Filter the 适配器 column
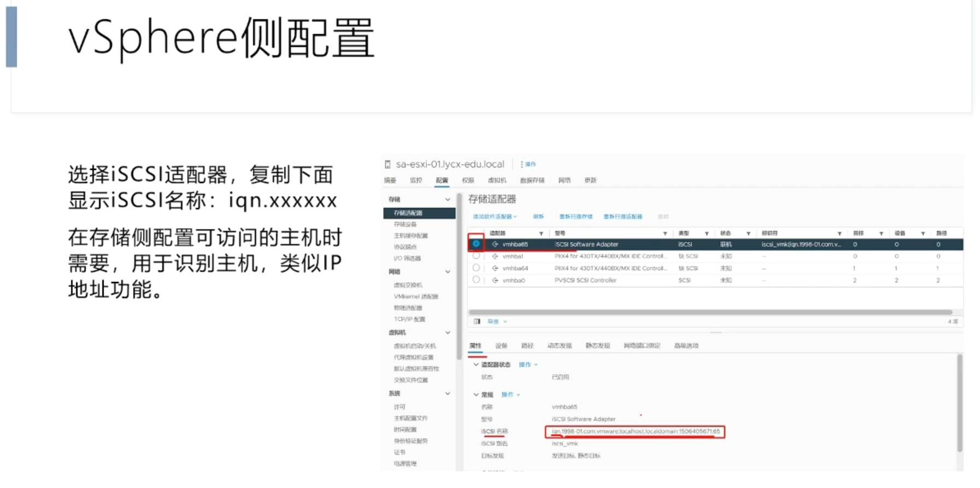Screen dimensions: 980x488 [x=541, y=234]
